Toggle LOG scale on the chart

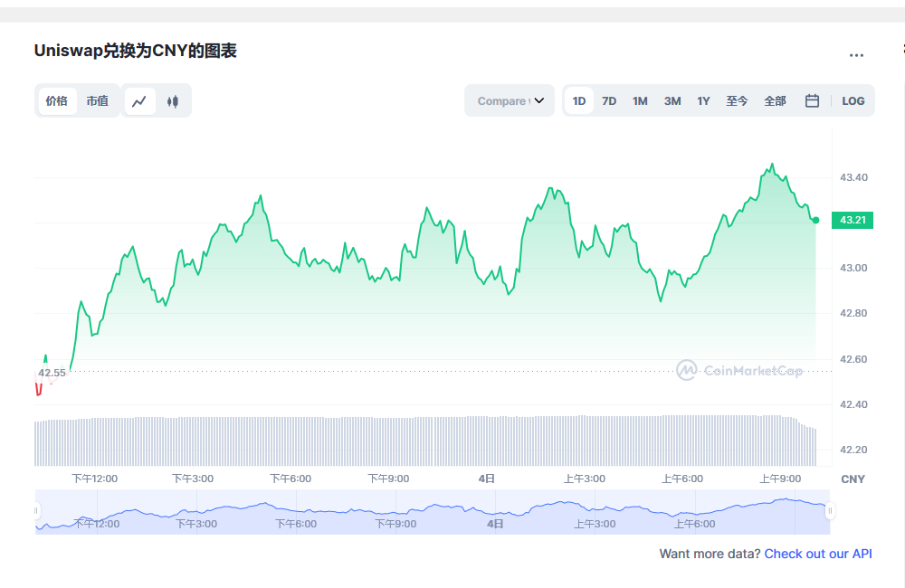(x=853, y=101)
